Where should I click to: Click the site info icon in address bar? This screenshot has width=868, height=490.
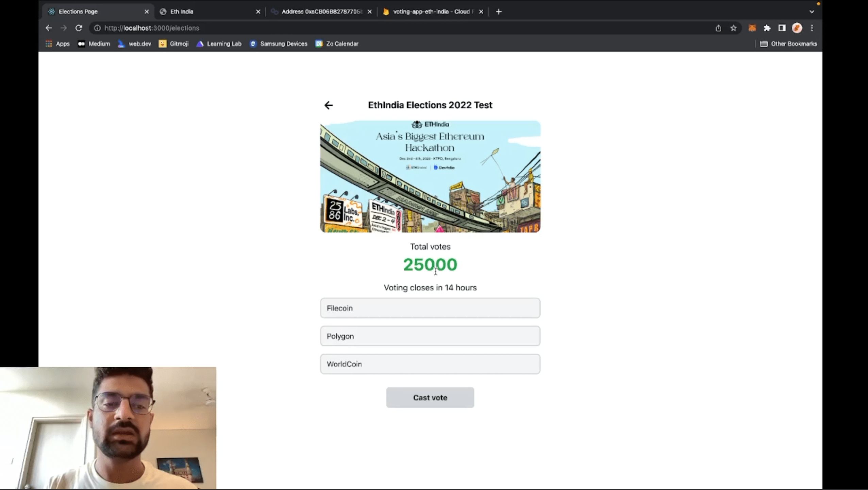point(97,28)
